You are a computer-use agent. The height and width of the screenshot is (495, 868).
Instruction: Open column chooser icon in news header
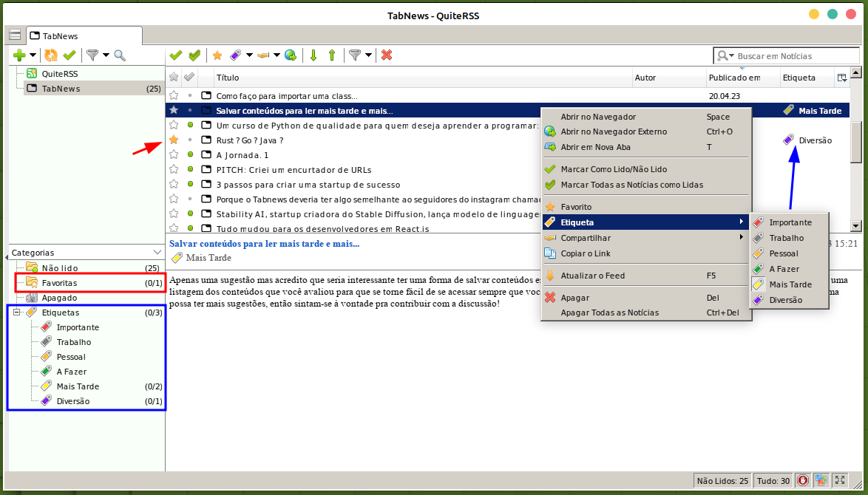click(842, 78)
